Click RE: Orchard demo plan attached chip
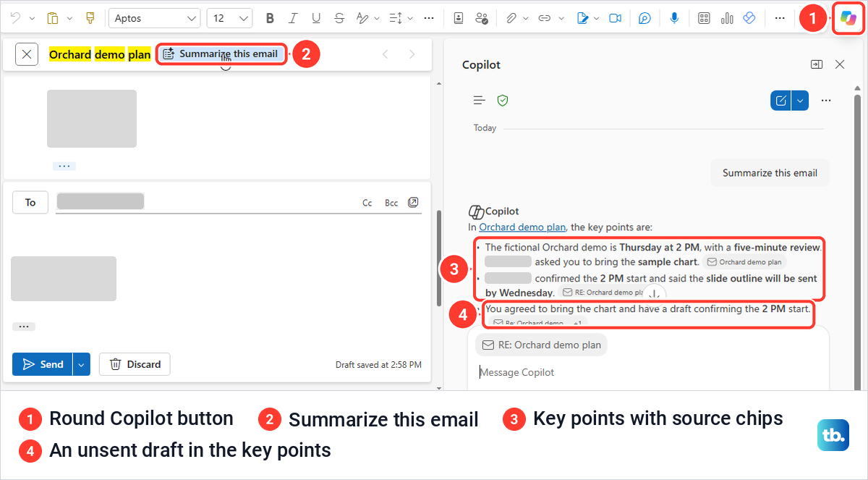The width and height of the screenshot is (868, 480). 541,345
